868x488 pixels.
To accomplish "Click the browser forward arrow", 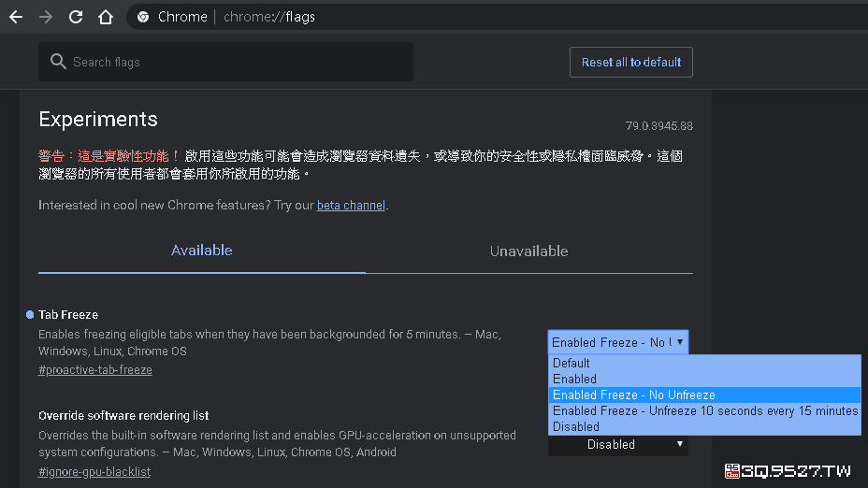I will (x=46, y=17).
